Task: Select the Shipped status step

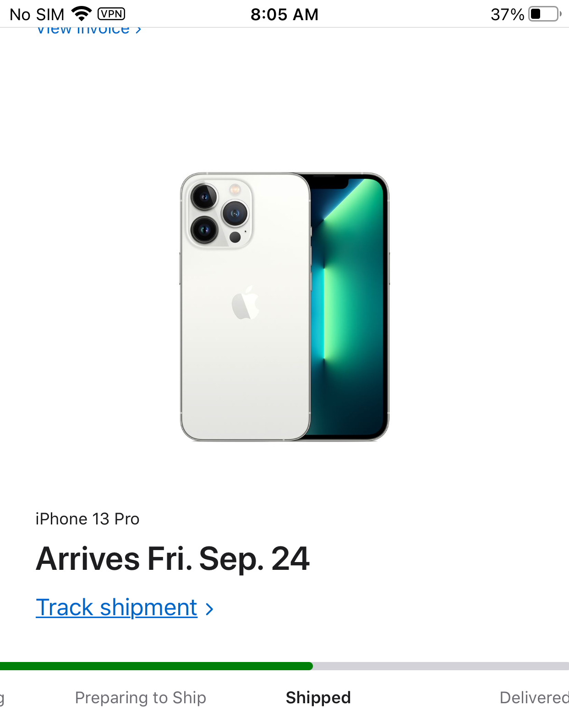Action: pos(318,698)
